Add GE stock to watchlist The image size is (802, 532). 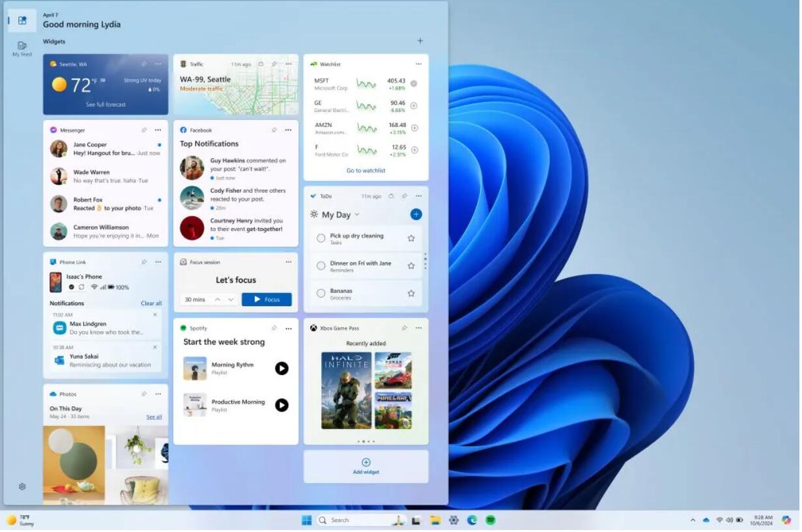pyautogui.click(x=415, y=105)
